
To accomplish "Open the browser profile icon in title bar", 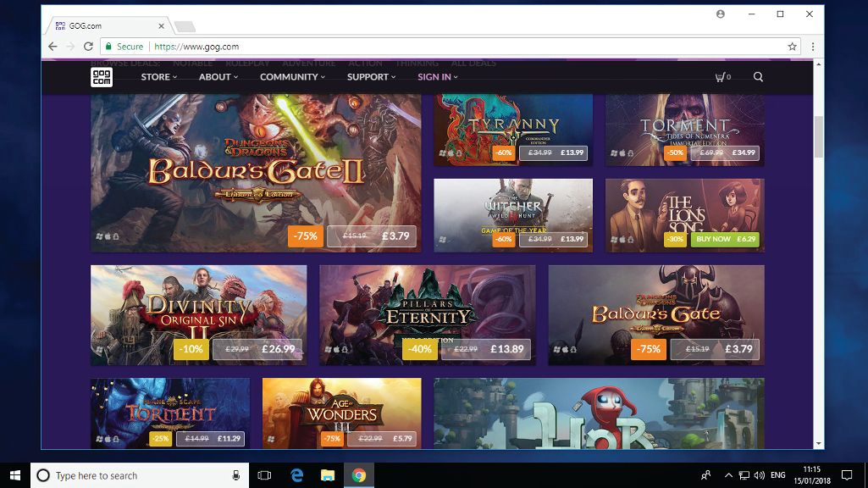I will pos(720,14).
